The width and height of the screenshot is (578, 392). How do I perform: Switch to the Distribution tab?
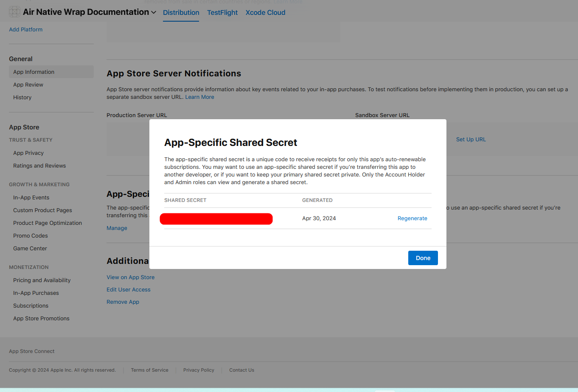pos(181,12)
